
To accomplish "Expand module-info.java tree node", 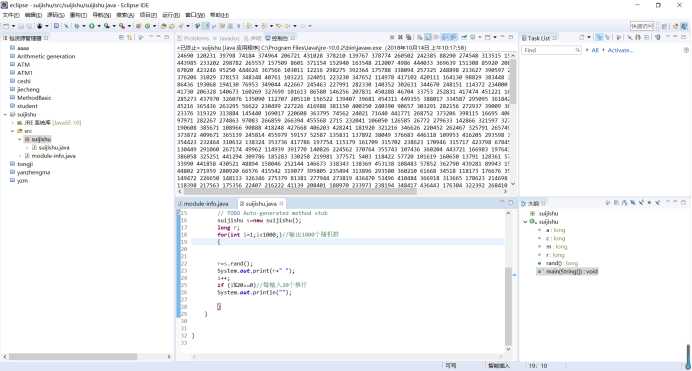I will [x=19, y=156].
